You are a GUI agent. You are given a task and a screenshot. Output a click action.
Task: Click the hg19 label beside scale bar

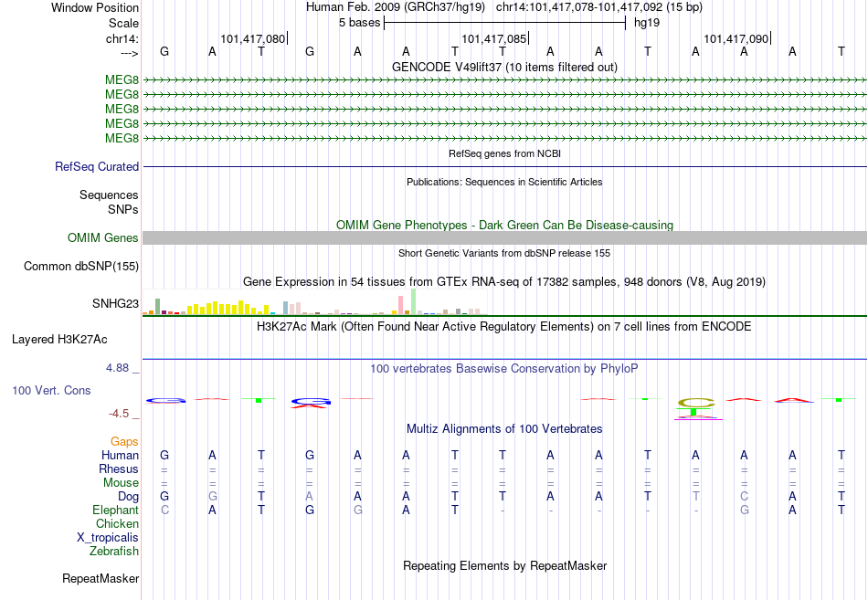click(647, 23)
